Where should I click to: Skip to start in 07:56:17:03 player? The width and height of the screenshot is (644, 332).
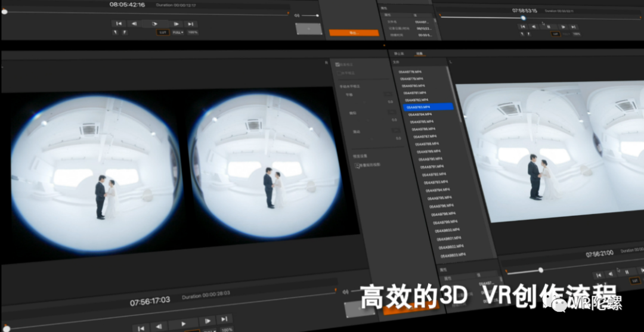click(x=141, y=328)
